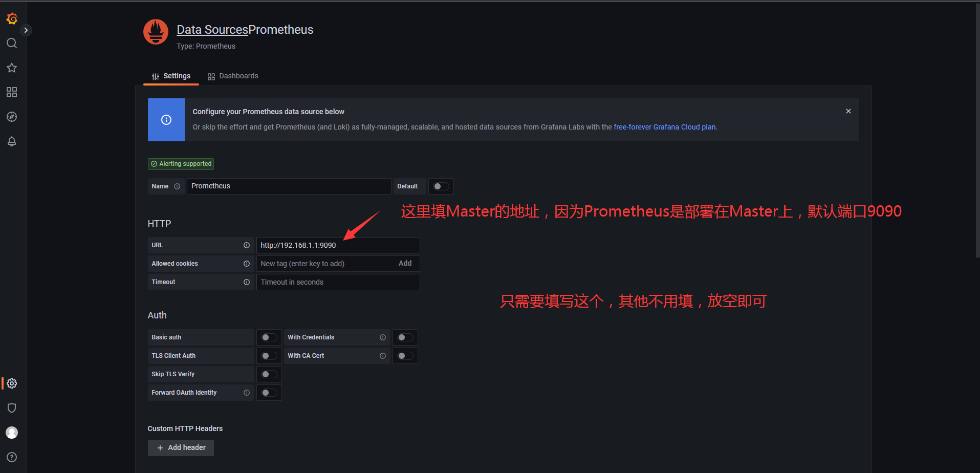Open the search icon in the sidebar
This screenshot has width=980, height=473.
(12, 43)
